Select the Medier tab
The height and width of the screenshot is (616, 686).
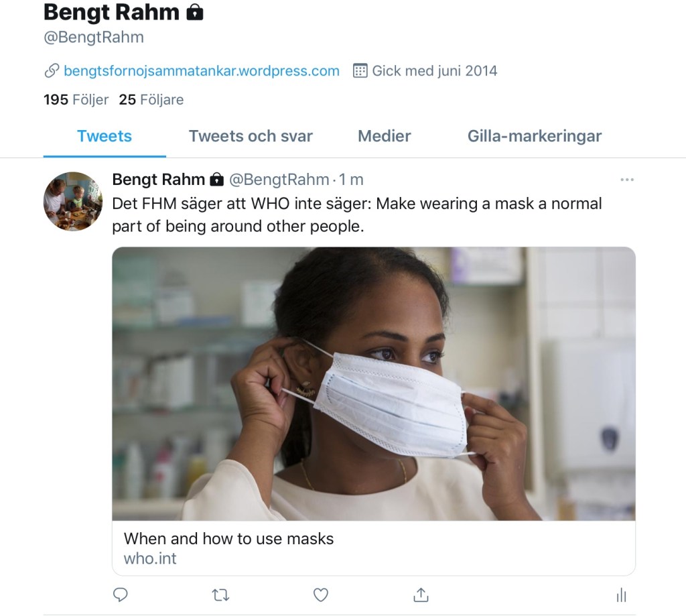385,136
